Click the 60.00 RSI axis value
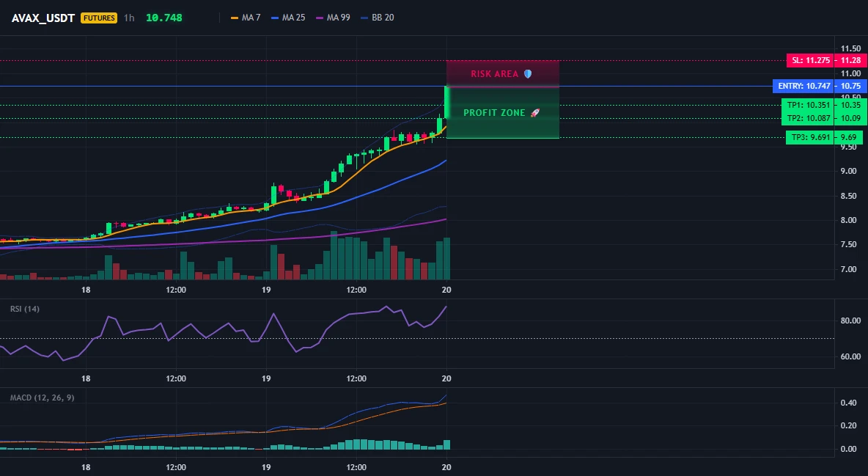The height and width of the screenshot is (476, 868). pos(850,356)
